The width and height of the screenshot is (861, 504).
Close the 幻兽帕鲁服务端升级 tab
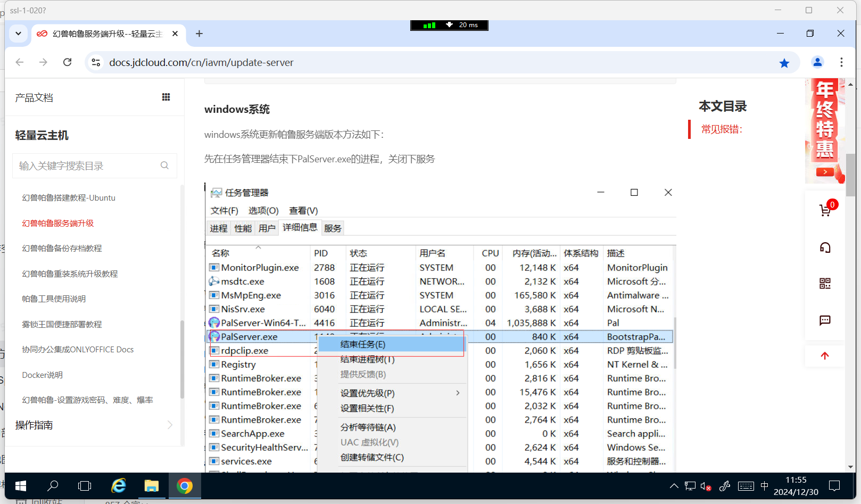coord(175,34)
